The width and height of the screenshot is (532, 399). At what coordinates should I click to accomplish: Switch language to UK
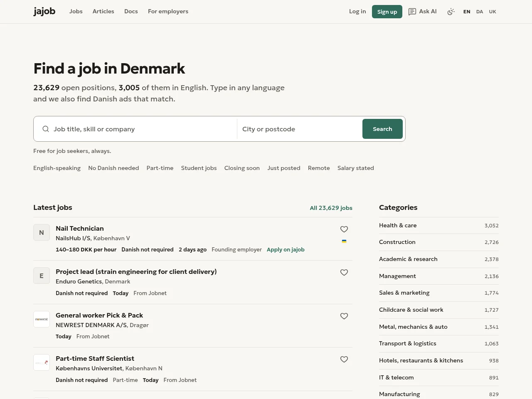(493, 12)
